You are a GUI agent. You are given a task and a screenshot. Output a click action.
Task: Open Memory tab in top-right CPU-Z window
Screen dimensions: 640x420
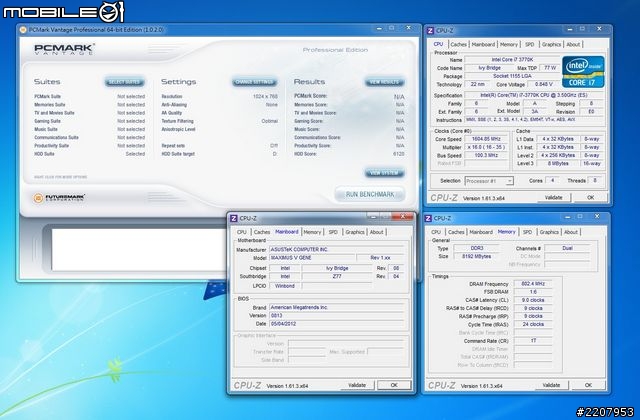pos(509,44)
